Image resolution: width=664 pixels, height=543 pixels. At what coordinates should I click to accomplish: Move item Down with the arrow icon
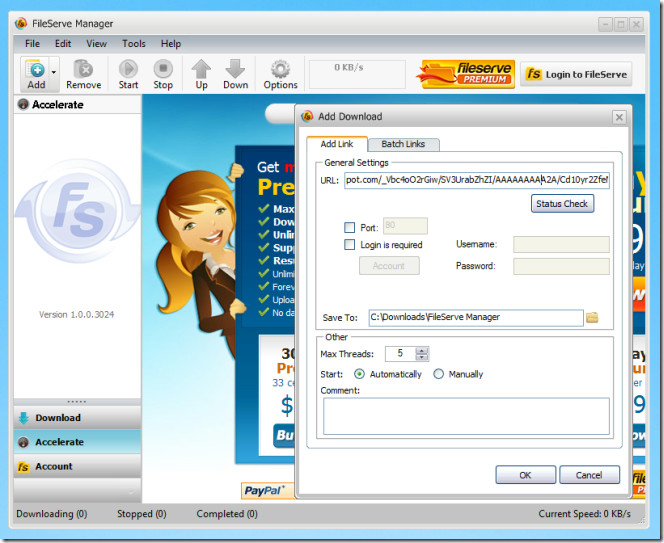tap(235, 74)
